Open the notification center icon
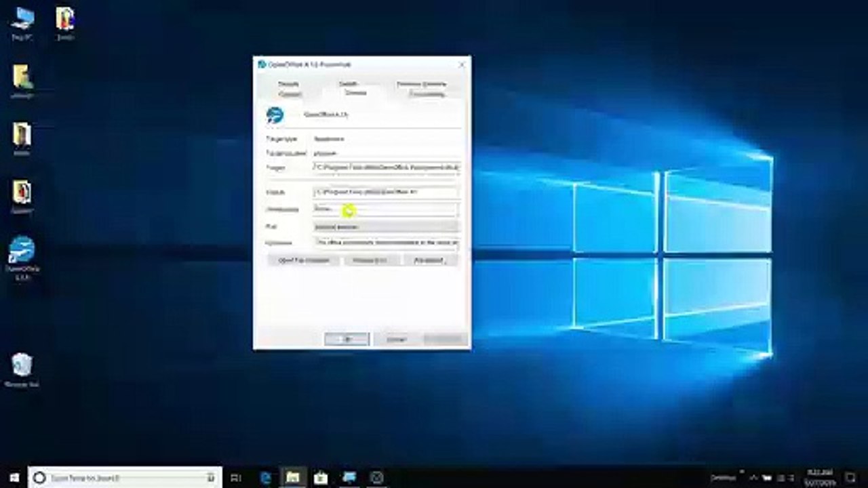Image resolution: width=868 pixels, height=488 pixels. 851,478
